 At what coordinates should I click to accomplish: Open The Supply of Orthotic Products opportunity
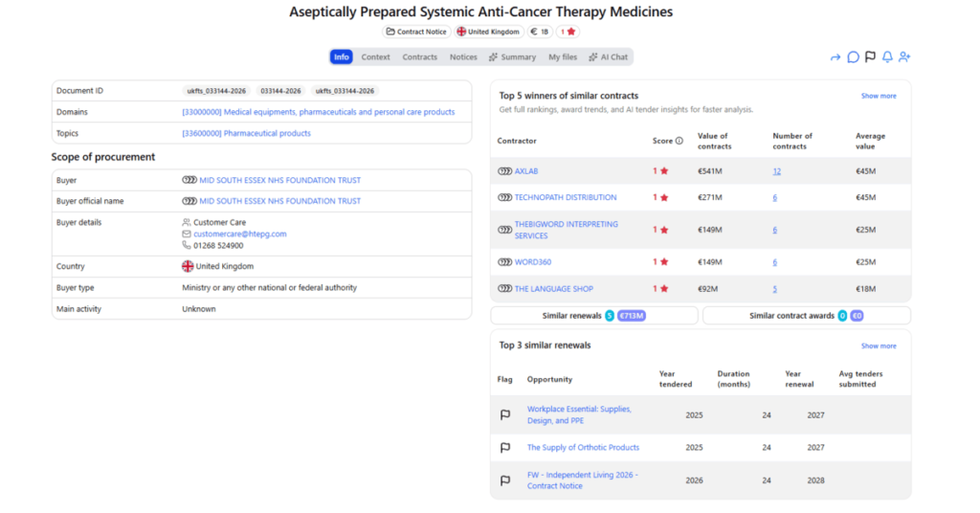click(x=583, y=447)
